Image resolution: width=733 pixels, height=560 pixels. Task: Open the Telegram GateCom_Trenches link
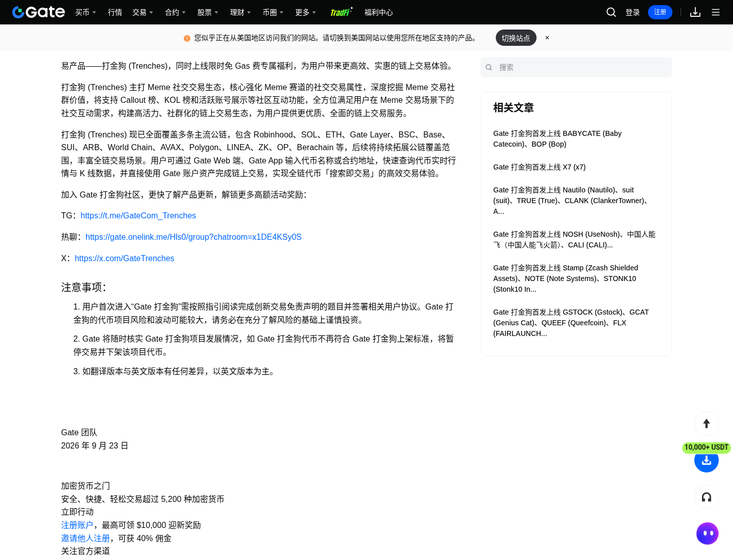138,216
